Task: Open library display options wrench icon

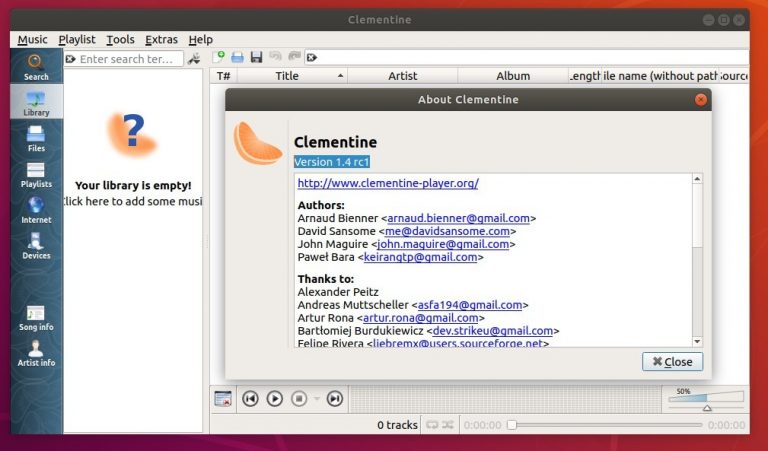Action: click(194, 58)
